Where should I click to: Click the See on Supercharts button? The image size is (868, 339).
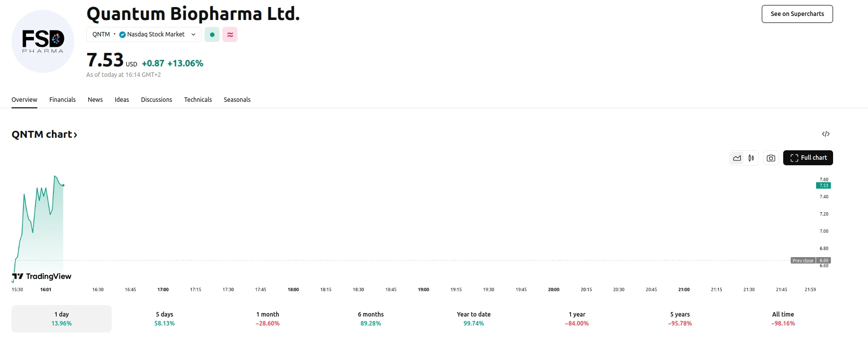click(x=797, y=14)
